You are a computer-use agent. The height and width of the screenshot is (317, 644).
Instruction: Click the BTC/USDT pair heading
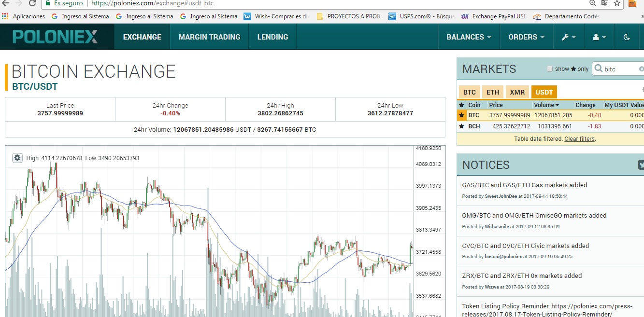35,87
